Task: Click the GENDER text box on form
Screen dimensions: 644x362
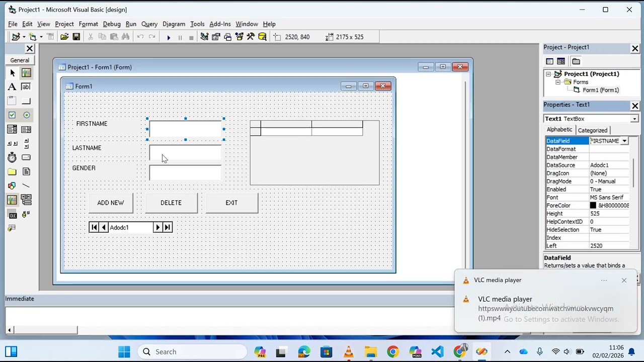Action: [185, 172]
